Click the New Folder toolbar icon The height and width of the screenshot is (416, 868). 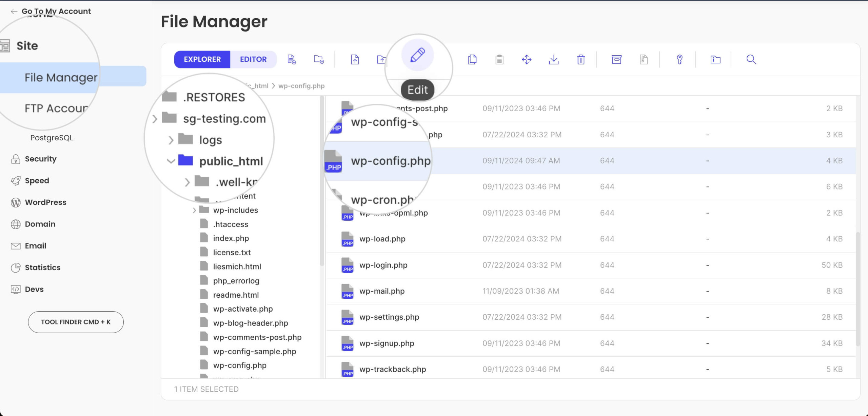tap(319, 59)
